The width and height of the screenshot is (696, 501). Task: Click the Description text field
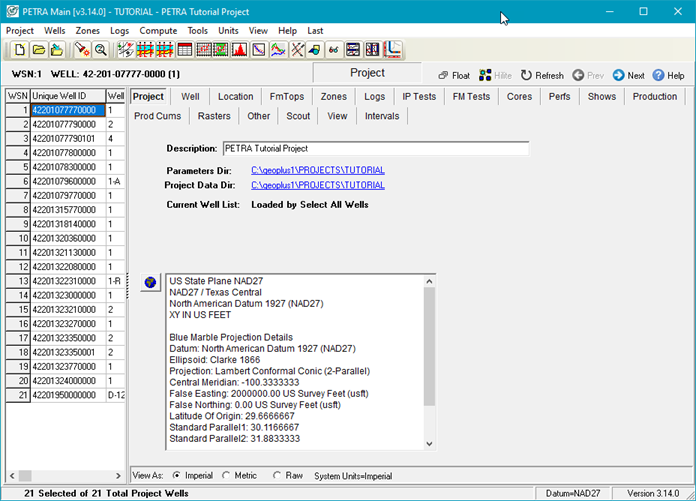click(376, 149)
